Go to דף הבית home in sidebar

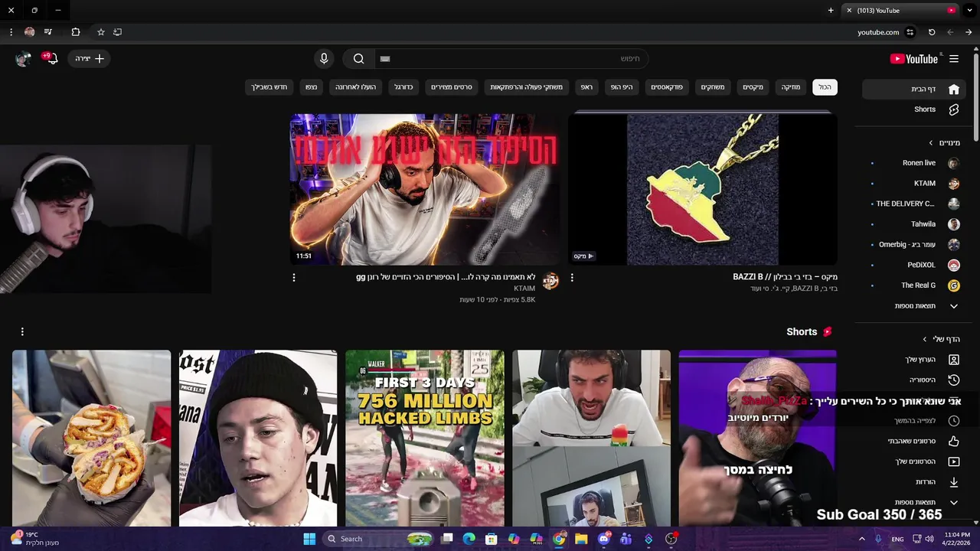pyautogui.click(x=915, y=90)
